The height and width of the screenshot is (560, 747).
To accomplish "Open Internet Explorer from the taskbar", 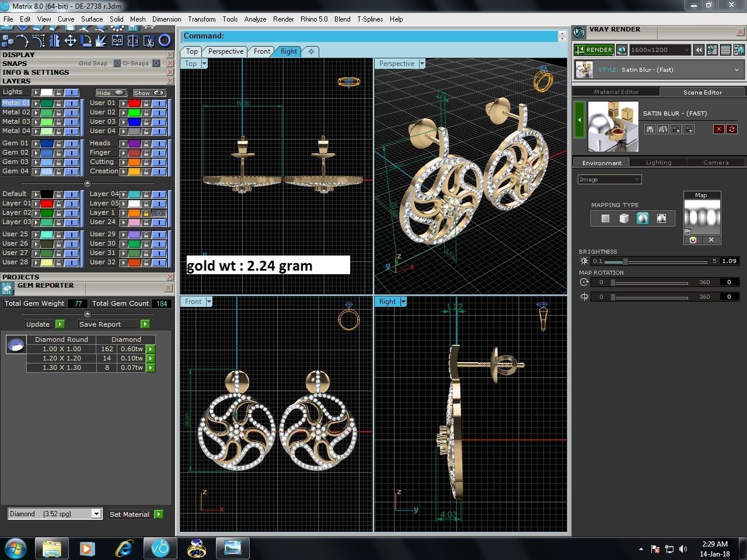I will pos(124,548).
